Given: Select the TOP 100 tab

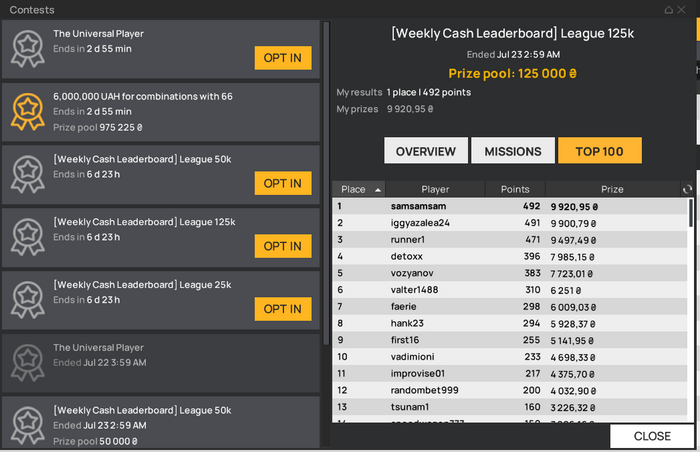Looking at the screenshot, I should (x=600, y=151).
